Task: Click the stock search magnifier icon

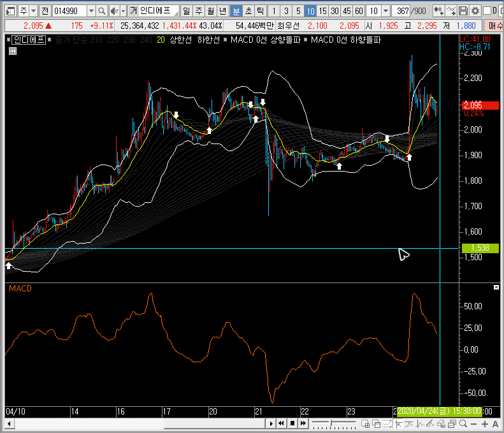Action: [x=101, y=11]
